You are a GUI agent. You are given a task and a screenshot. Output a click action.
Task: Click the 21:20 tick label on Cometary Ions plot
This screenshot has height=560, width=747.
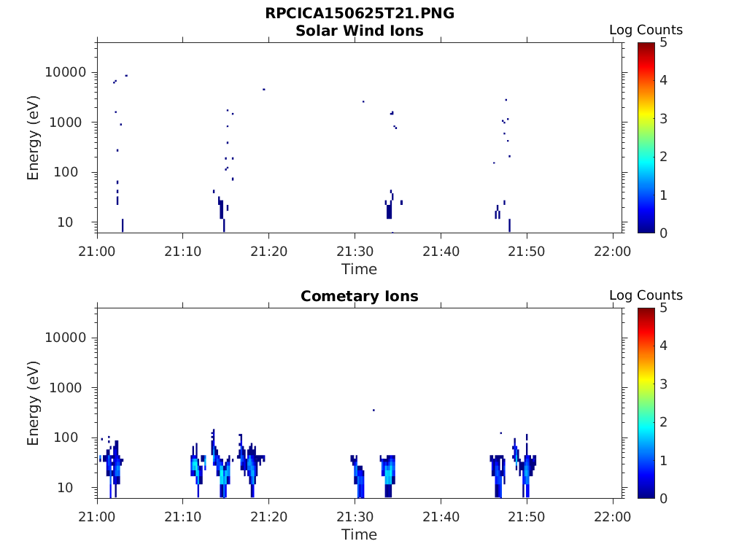pyautogui.click(x=269, y=517)
